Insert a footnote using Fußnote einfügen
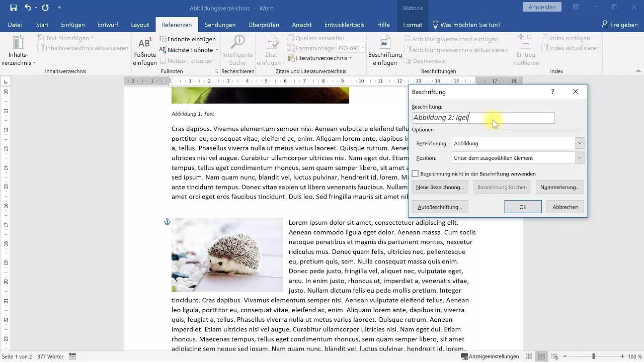The image size is (644, 362). coord(144,51)
